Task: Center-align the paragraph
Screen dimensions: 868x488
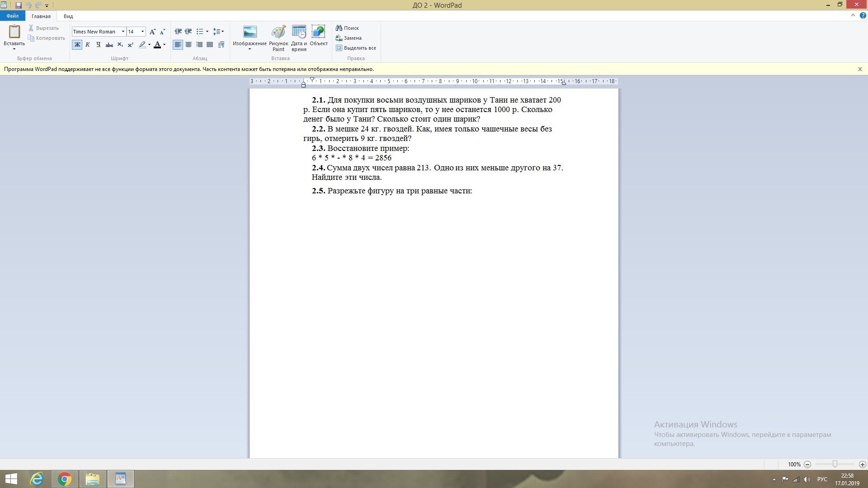Action: (x=189, y=45)
